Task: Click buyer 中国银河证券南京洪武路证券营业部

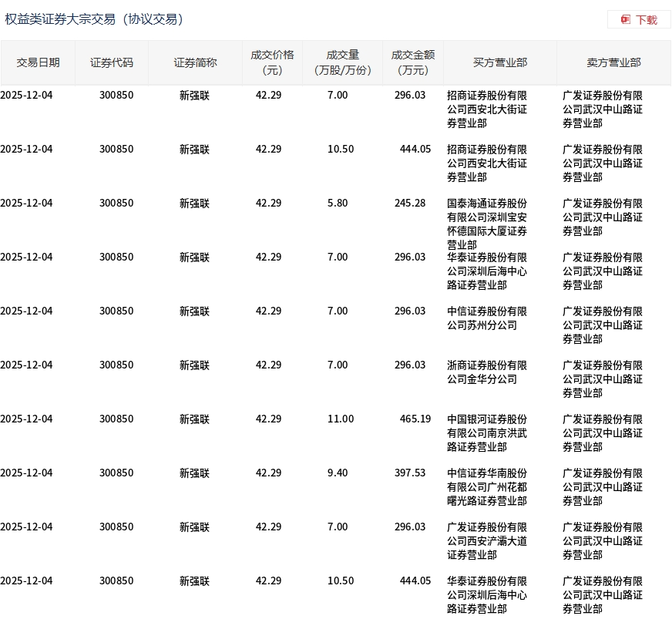Action: click(487, 433)
